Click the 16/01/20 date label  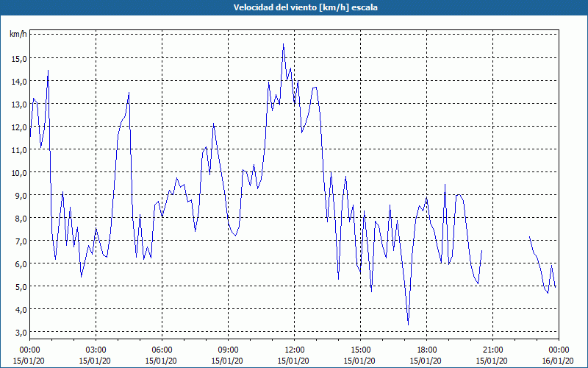pyautogui.click(x=558, y=361)
